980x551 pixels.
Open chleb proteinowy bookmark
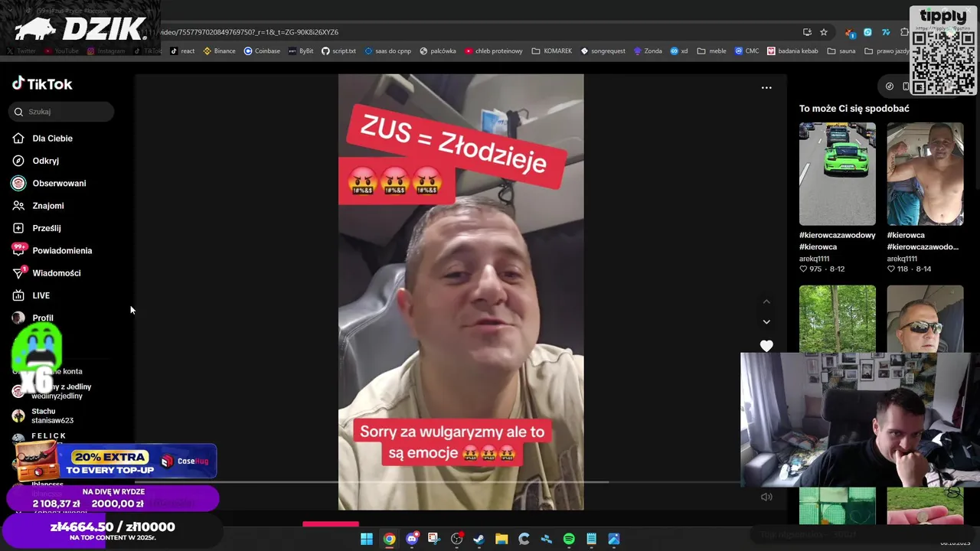494,51
